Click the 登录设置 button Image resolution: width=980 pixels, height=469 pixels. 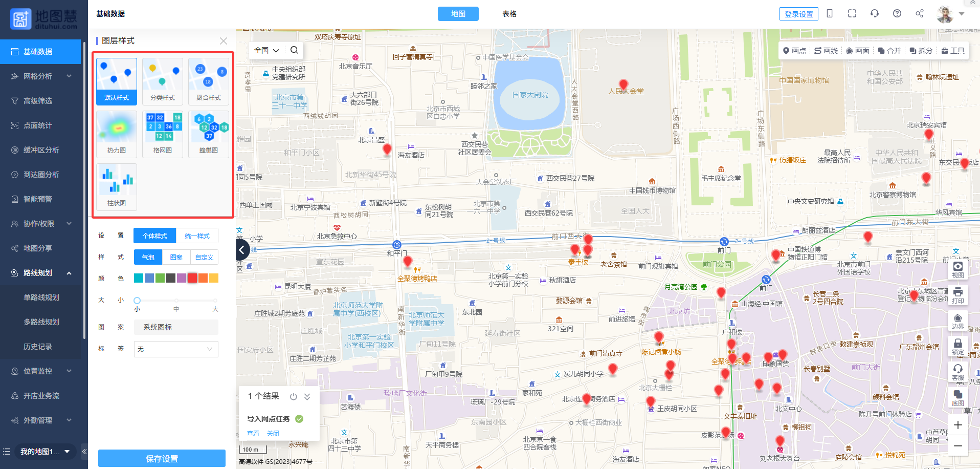[798, 14]
